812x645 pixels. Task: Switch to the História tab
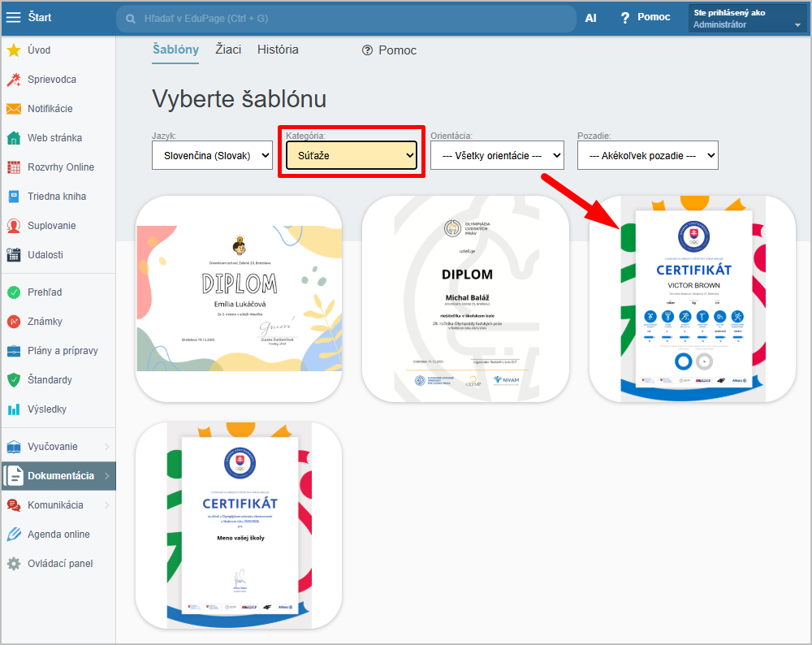point(278,50)
